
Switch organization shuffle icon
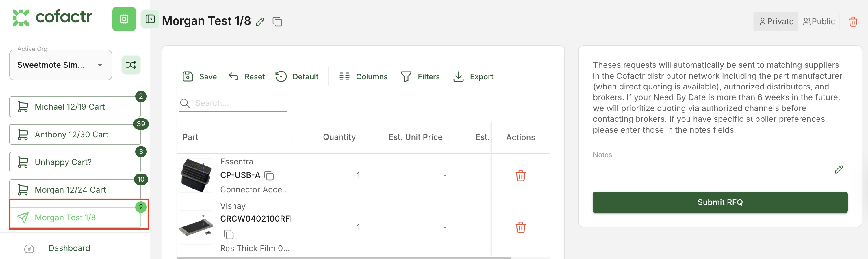(x=131, y=65)
